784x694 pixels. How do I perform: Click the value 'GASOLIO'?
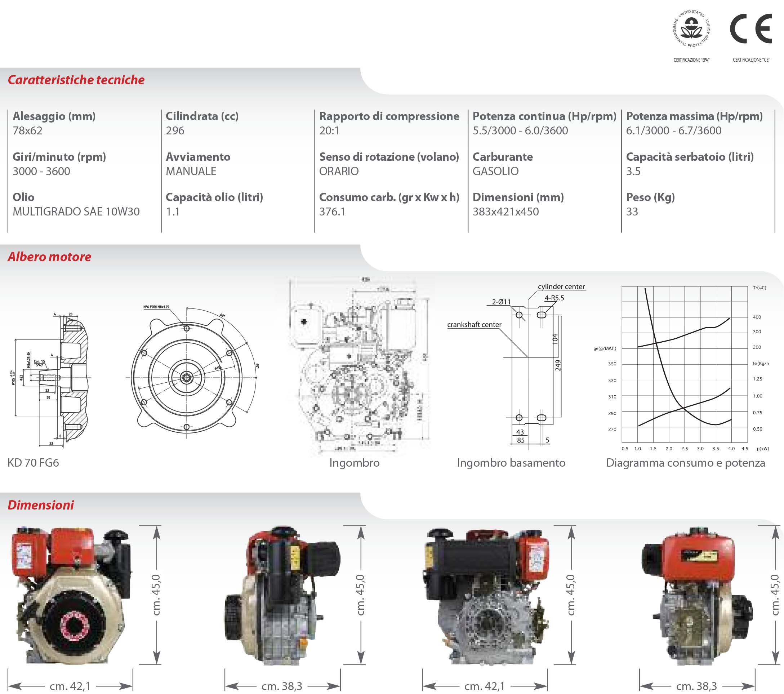point(495,172)
